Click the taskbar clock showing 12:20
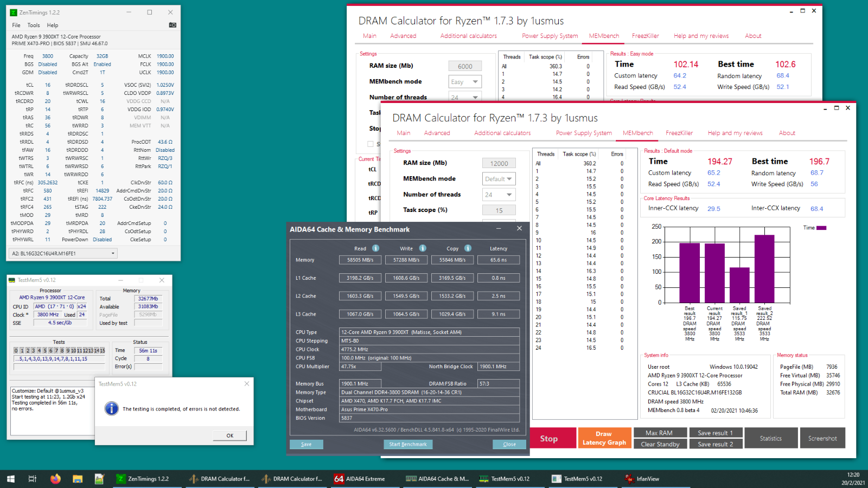The width and height of the screenshot is (868, 488). tap(853, 479)
